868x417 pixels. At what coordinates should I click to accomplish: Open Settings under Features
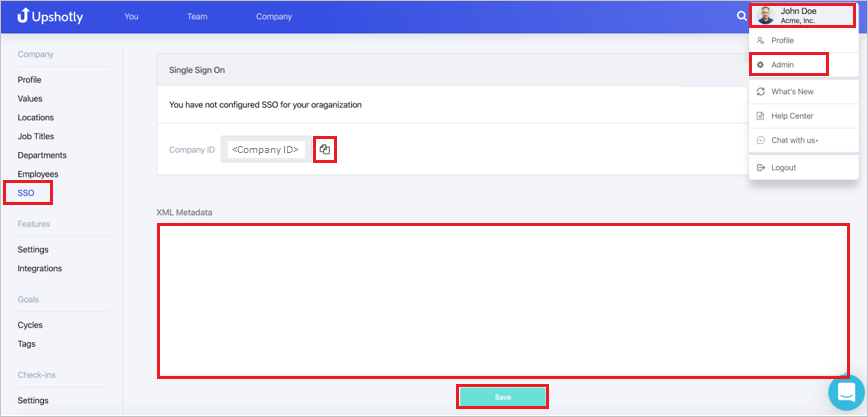click(33, 250)
